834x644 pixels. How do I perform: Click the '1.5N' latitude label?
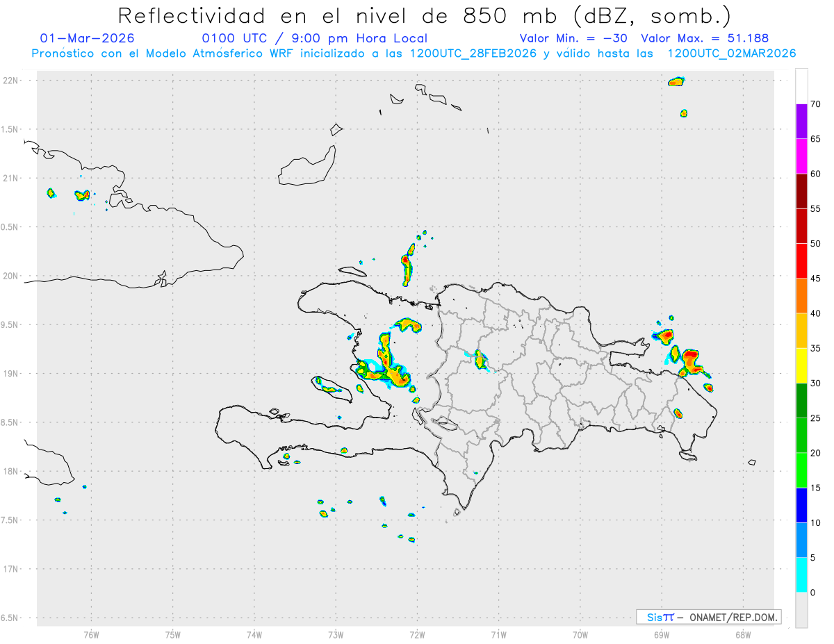pyautogui.click(x=10, y=129)
